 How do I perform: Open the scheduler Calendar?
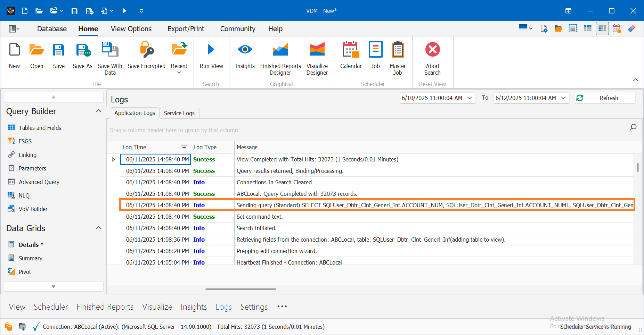pyautogui.click(x=350, y=56)
